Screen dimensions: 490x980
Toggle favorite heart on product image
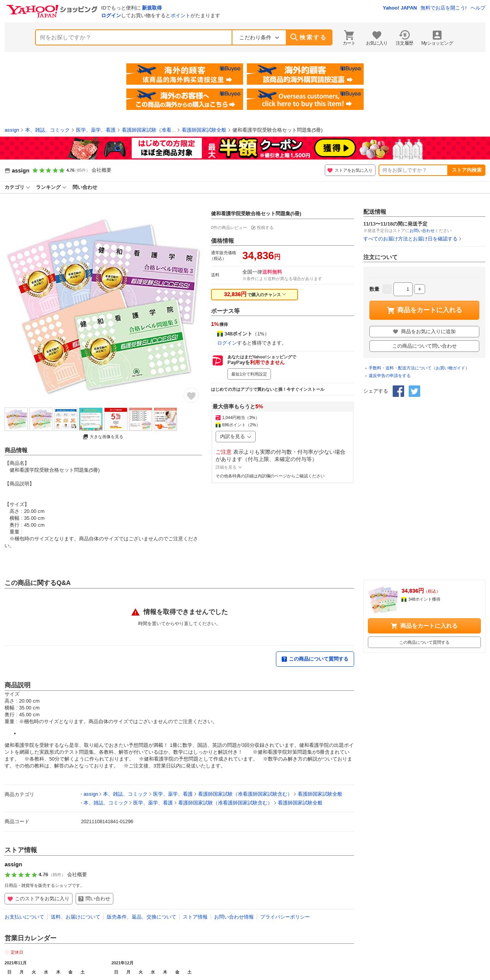click(191, 395)
